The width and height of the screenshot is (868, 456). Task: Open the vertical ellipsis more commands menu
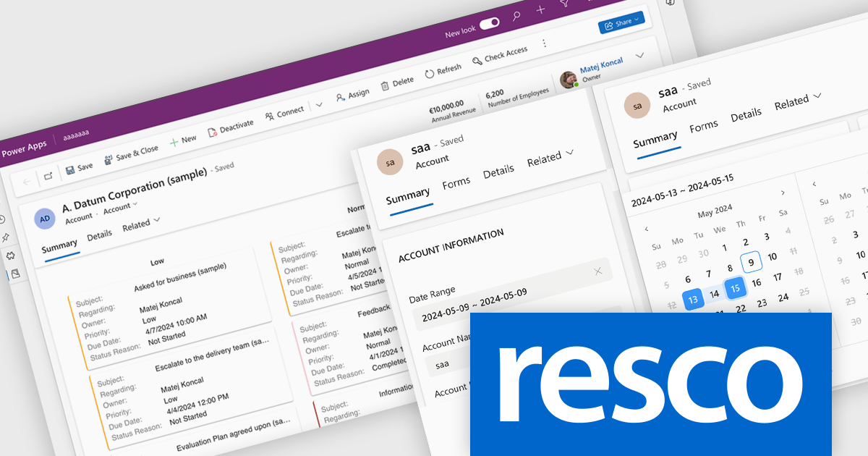tap(544, 43)
